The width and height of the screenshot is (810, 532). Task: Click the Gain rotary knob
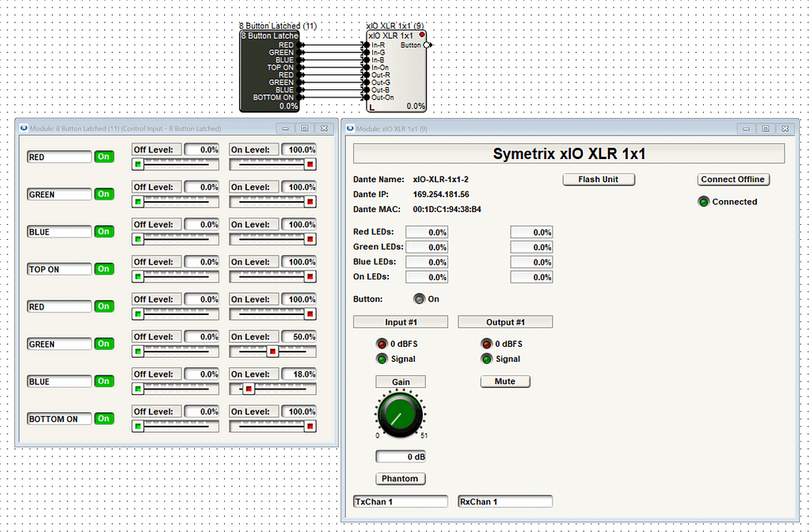[x=400, y=414]
